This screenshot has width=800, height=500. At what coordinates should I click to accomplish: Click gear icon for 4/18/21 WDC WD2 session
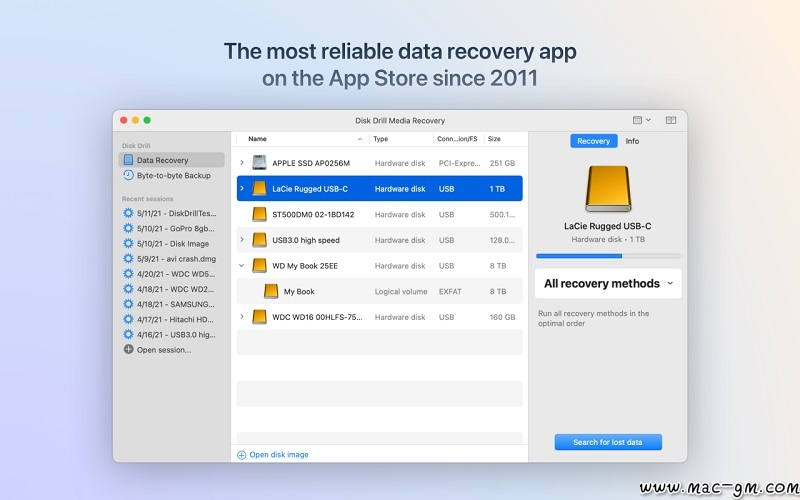click(x=128, y=289)
